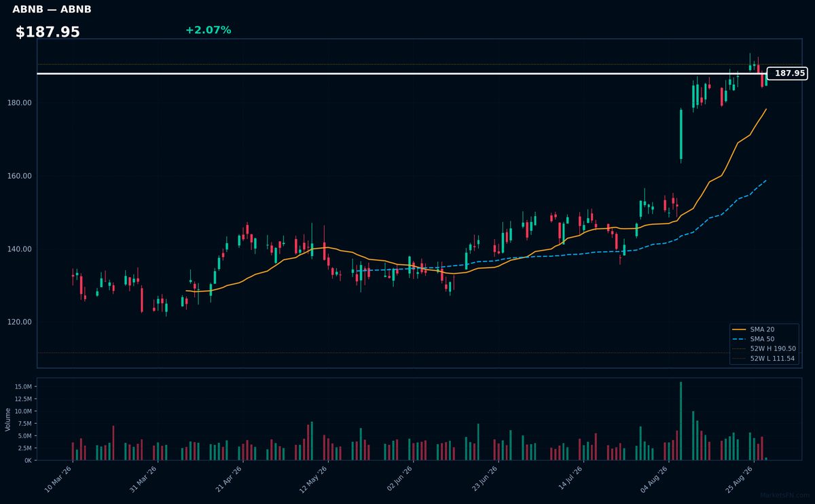815x504 pixels.
Task: Click the 12.5M volume axis label
Action: coord(22,399)
